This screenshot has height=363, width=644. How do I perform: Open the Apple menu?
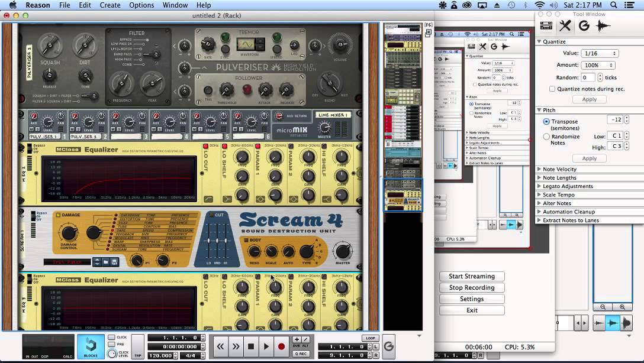(13, 5)
